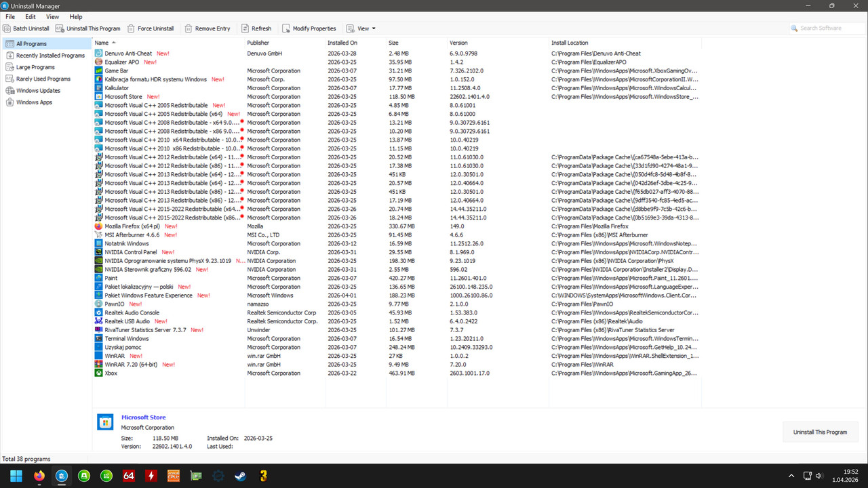Viewport: 868px width, 488px height.
Task: Click the Kalibracja formatu HDR icon
Action: pyautogui.click(x=99, y=79)
